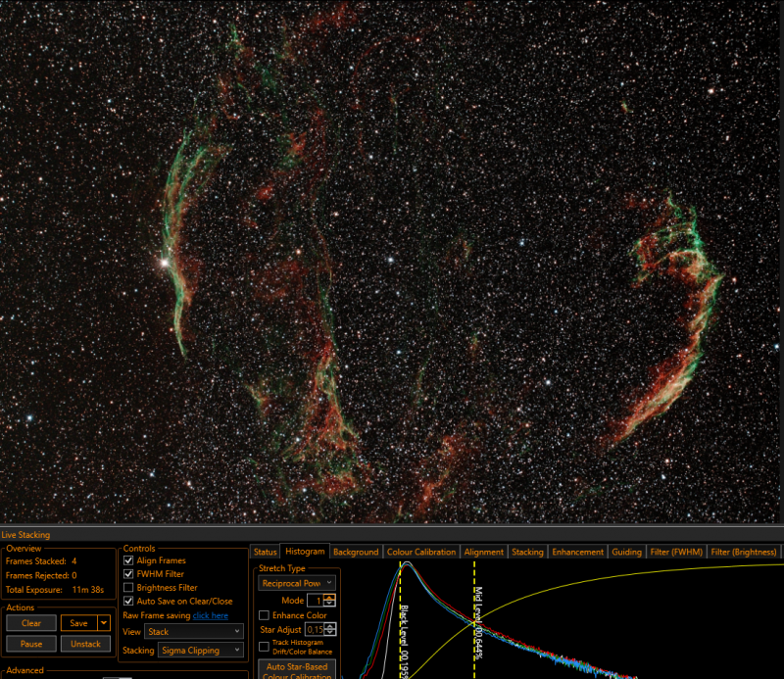This screenshot has width=784, height=679.
Task: Tick Track Histogram Drift/Color Balance checkbox
Action: [x=264, y=647]
